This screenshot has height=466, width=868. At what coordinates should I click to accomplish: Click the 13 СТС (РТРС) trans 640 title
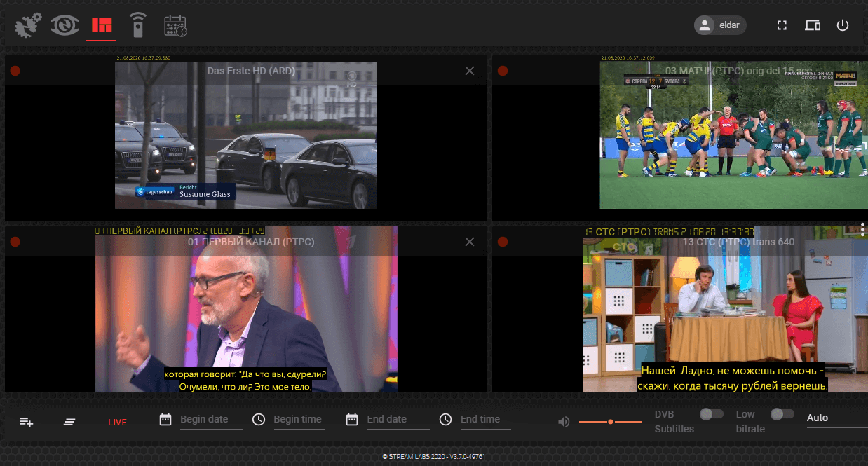click(738, 242)
